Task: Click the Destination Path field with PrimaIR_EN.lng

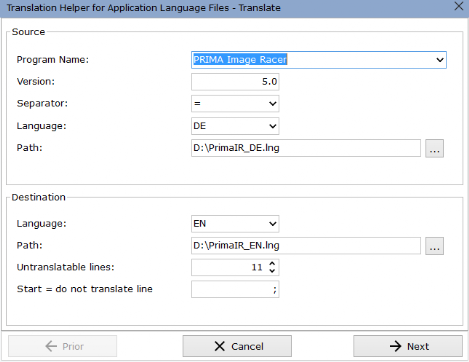Action: (x=306, y=246)
